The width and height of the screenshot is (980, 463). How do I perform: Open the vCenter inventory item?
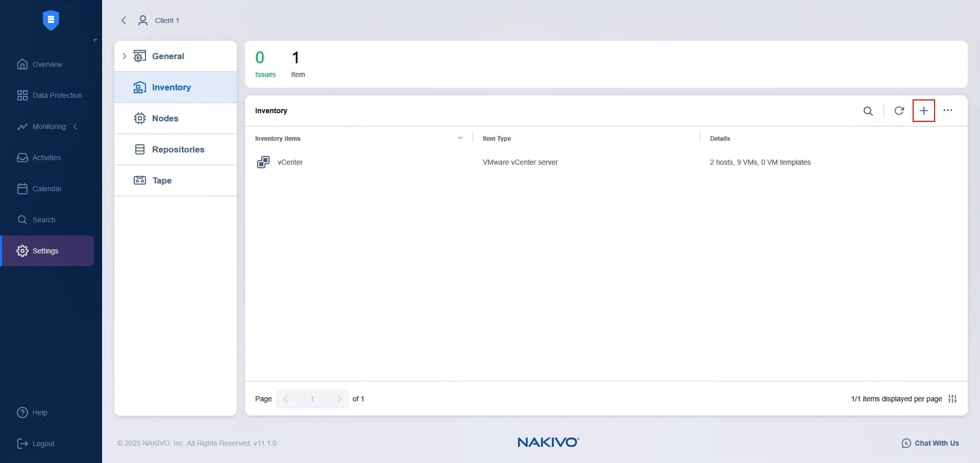pyautogui.click(x=290, y=162)
